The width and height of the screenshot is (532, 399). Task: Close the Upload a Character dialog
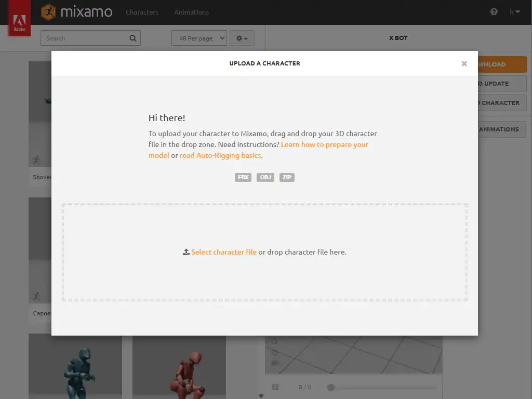coord(464,63)
